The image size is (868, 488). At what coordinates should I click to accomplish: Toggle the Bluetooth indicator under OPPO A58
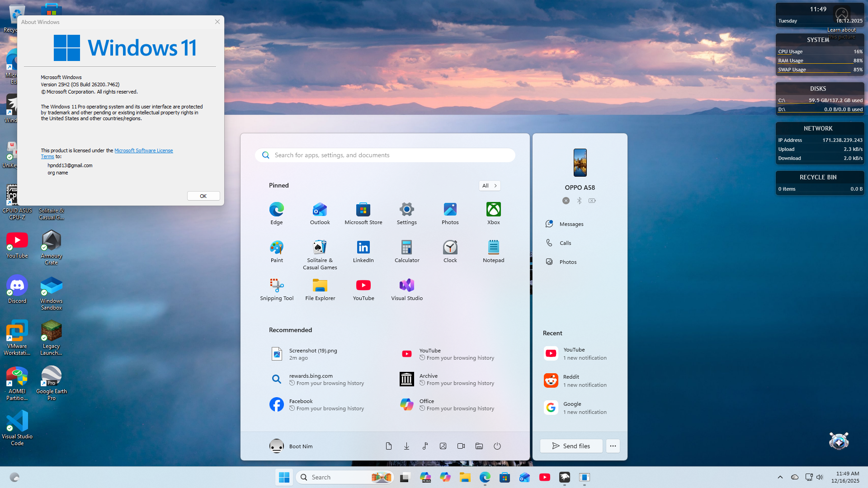pos(579,200)
